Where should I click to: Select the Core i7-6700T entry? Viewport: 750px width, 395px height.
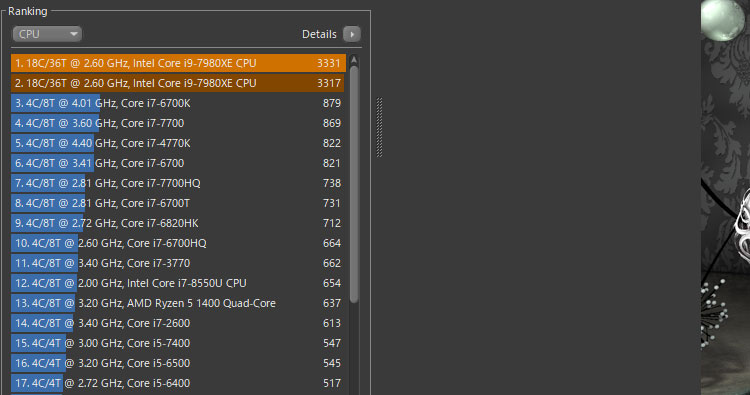pos(178,203)
